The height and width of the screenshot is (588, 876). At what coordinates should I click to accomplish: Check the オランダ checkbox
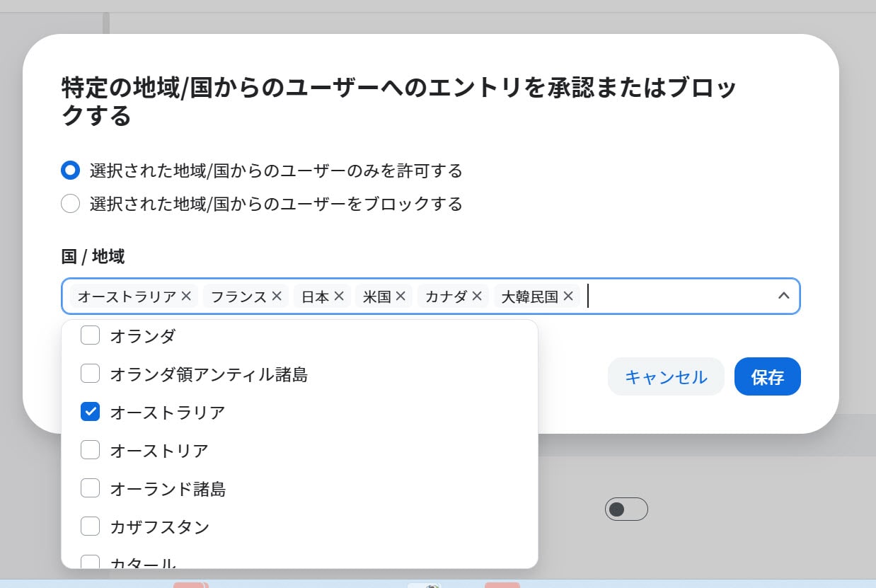90,335
